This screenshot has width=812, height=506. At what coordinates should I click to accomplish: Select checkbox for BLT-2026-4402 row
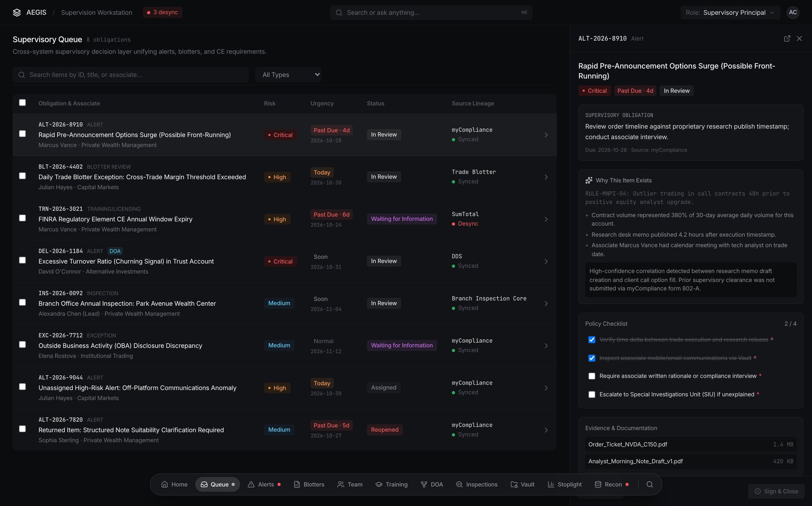[22, 176]
